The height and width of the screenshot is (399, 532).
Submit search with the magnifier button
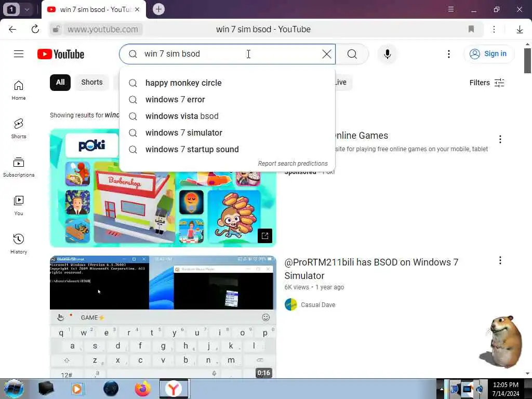point(352,54)
